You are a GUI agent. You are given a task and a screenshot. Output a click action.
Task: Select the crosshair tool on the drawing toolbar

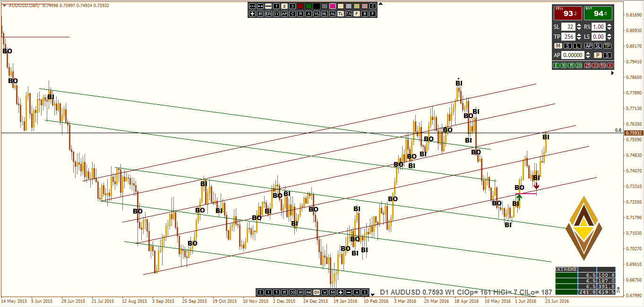pos(252,14)
